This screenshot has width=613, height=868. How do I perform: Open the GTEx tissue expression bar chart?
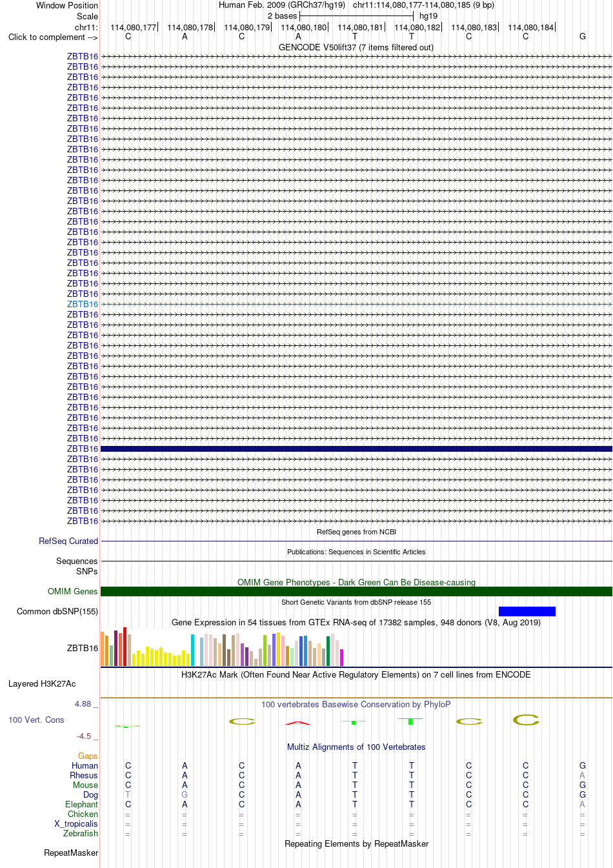click(x=222, y=647)
